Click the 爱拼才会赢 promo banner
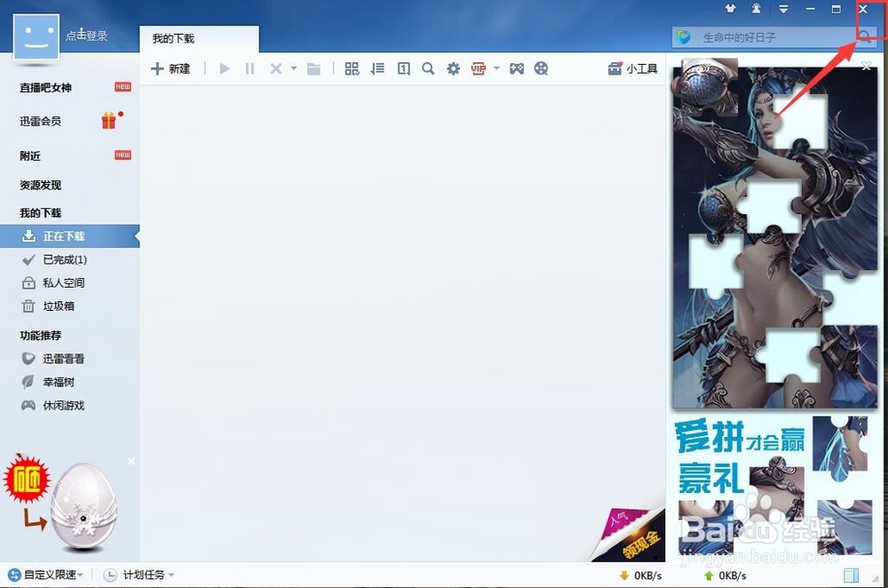Image resolution: width=888 pixels, height=588 pixels. 740,457
